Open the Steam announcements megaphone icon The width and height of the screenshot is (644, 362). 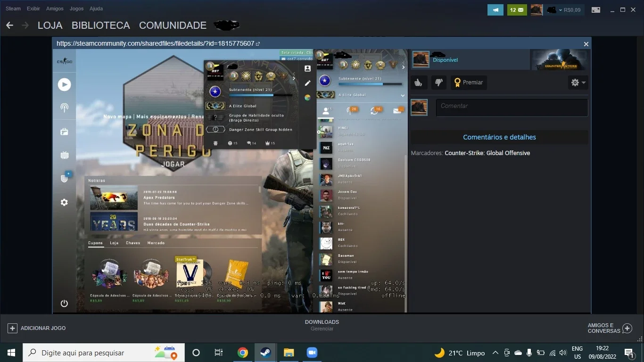point(495,9)
